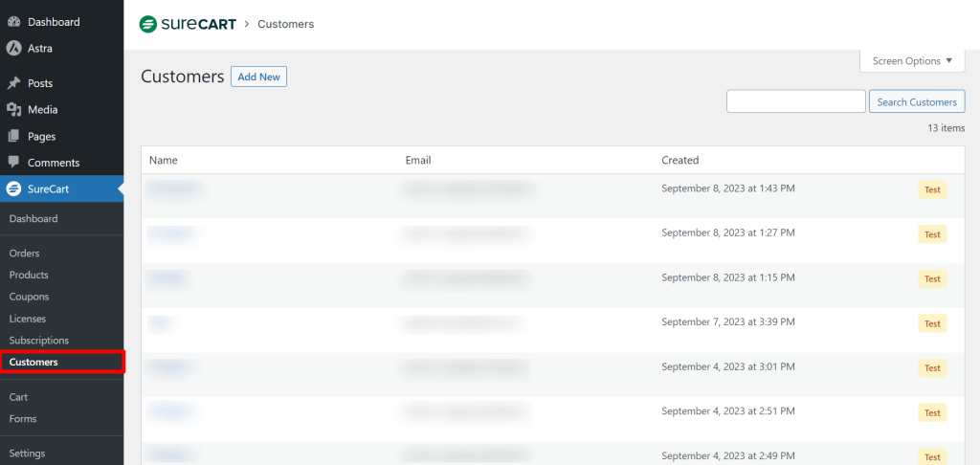Screen dimensions: 980x465
Task: Expand the Screen Options dropdown
Action: pyautogui.click(x=912, y=61)
